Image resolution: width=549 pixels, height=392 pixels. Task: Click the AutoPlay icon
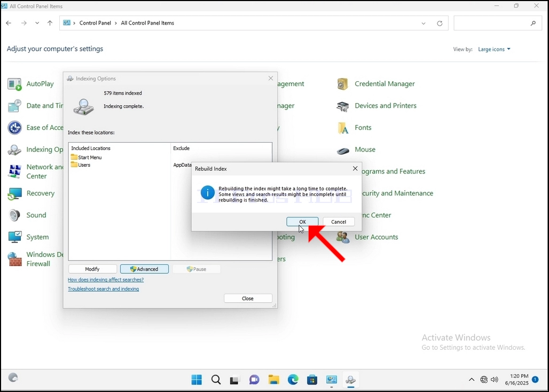(x=14, y=84)
